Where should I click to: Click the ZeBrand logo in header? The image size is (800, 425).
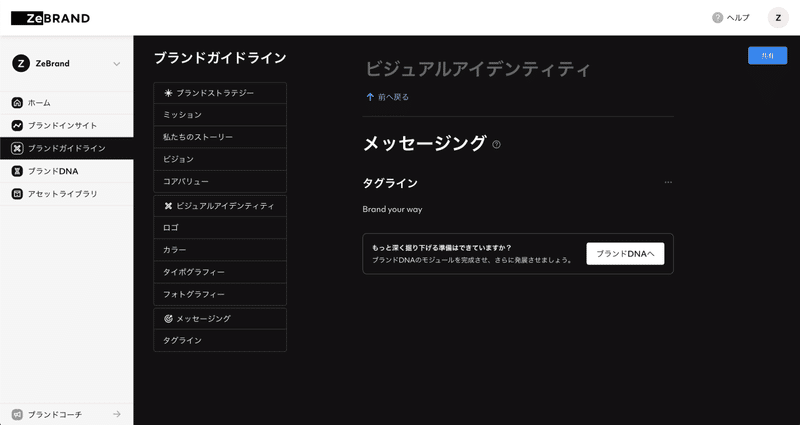(x=51, y=18)
